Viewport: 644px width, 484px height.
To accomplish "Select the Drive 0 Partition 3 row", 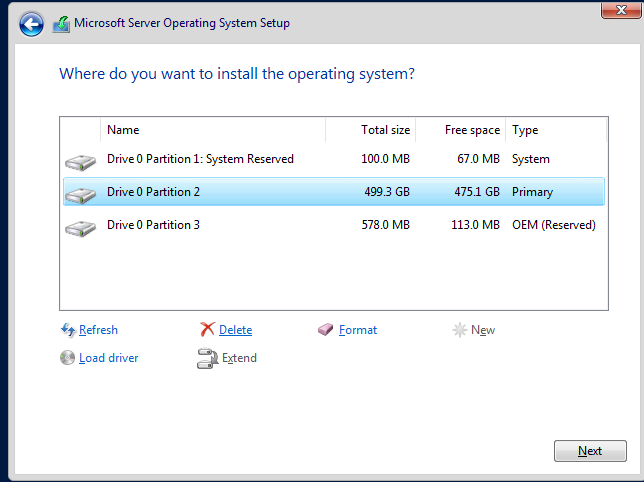I will [334, 225].
